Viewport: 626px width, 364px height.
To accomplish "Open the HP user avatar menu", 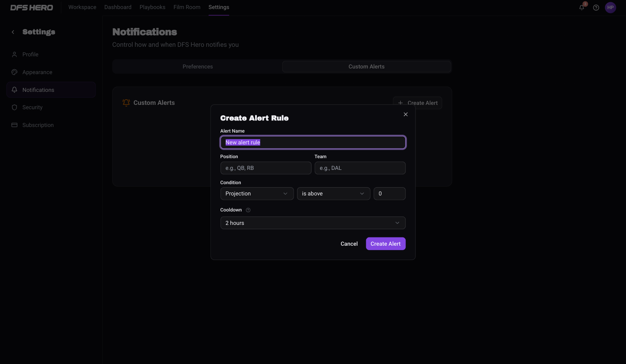I will [610, 7].
